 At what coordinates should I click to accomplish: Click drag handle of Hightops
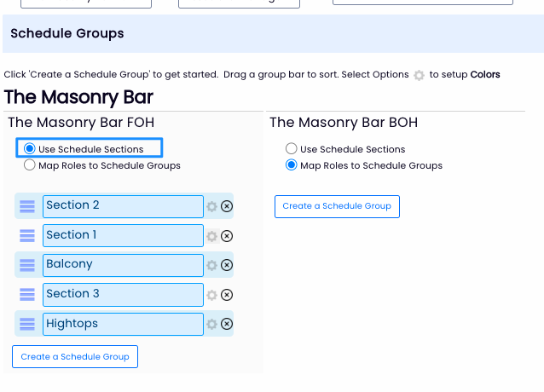point(27,324)
